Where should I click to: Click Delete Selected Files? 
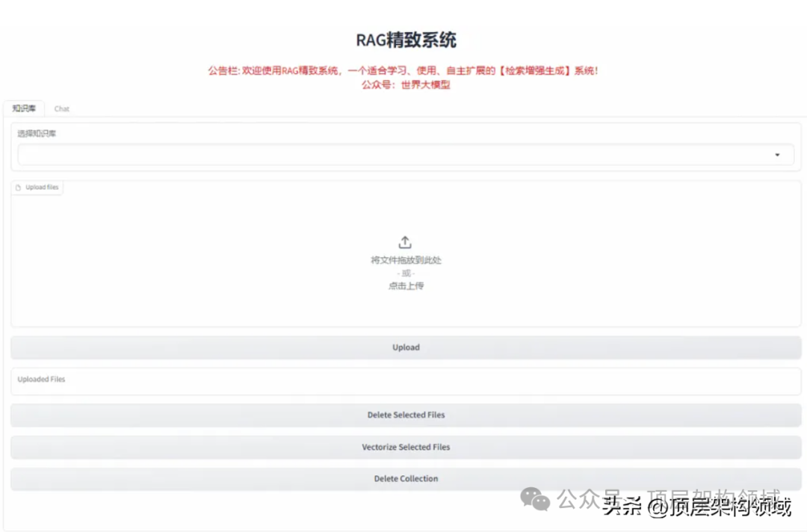pos(406,415)
